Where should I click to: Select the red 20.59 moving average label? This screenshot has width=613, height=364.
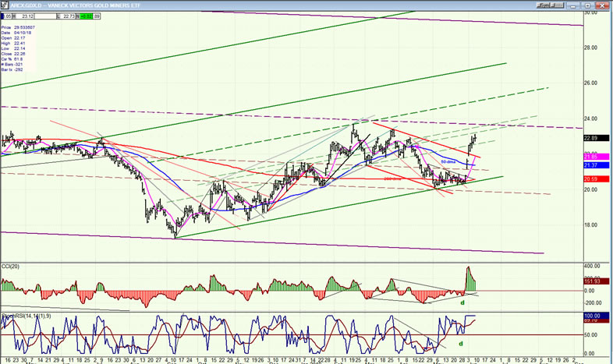pyautogui.click(x=590, y=179)
